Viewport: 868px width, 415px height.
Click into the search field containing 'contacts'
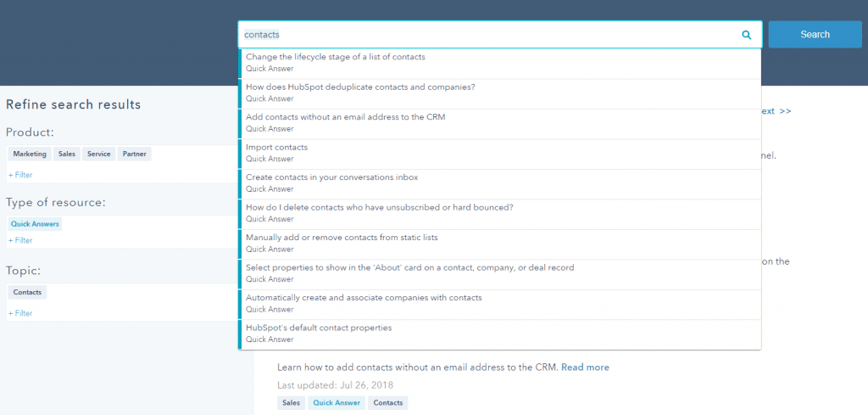point(500,34)
